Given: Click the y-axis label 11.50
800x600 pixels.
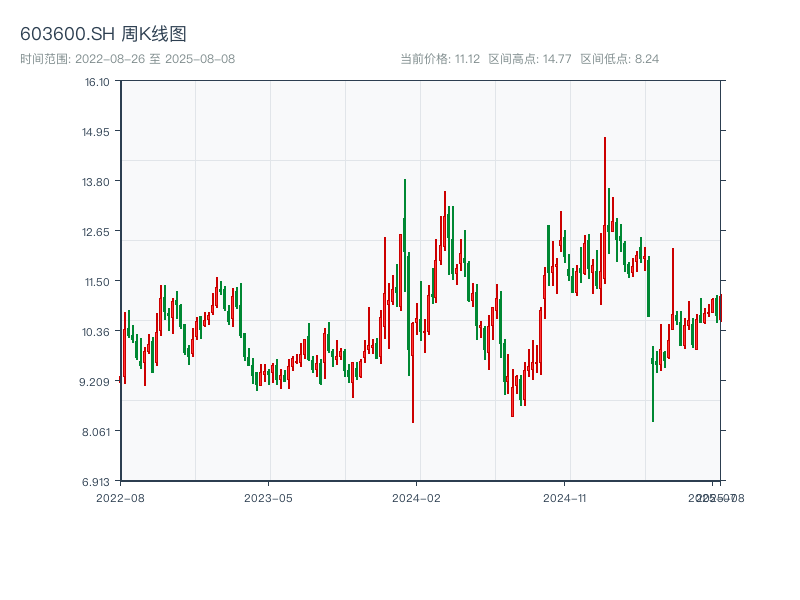Looking at the screenshot, I should (97, 282).
